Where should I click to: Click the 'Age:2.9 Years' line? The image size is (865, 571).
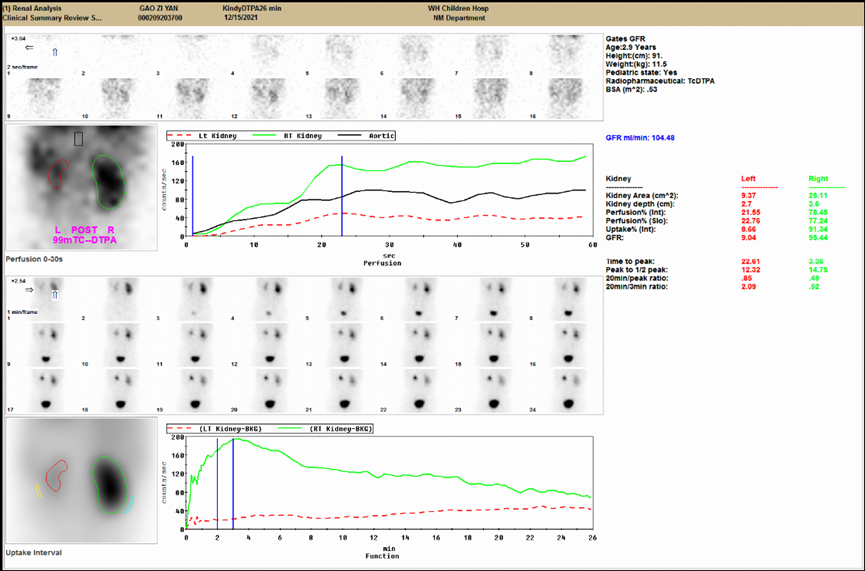631,47
